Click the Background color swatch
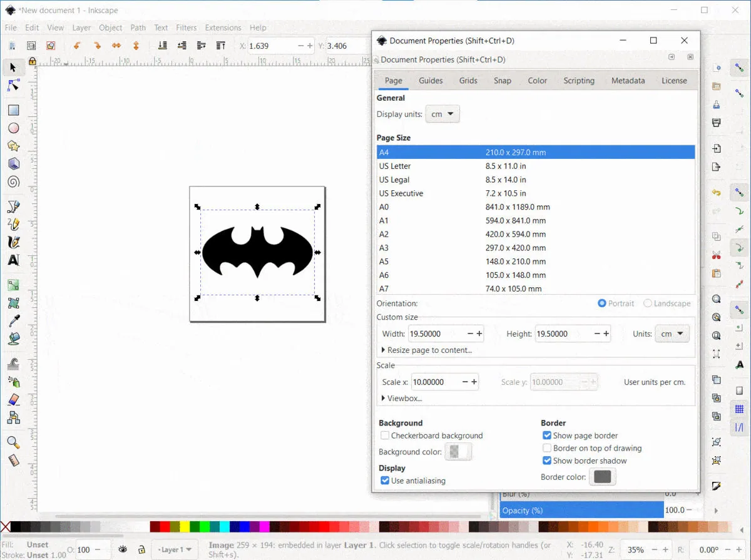This screenshot has height=560, width=751. click(457, 451)
